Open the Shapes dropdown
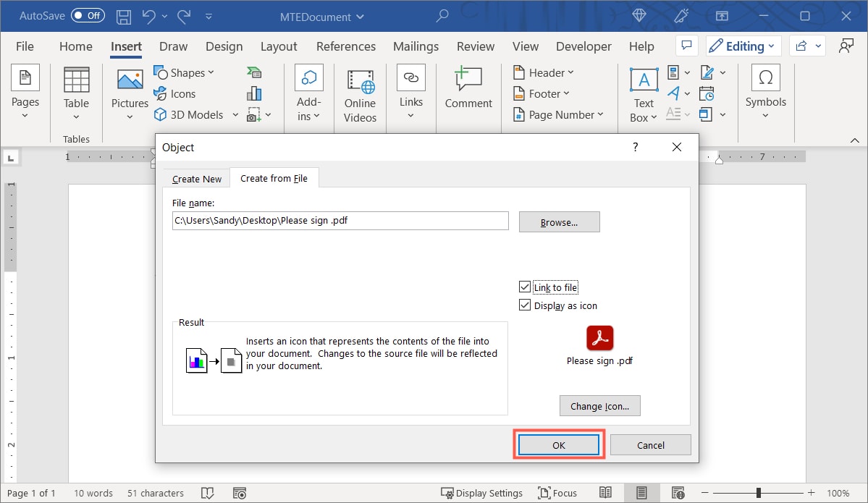This screenshot has height=503, width=868. pyautogui.click(x=185, y=72)
